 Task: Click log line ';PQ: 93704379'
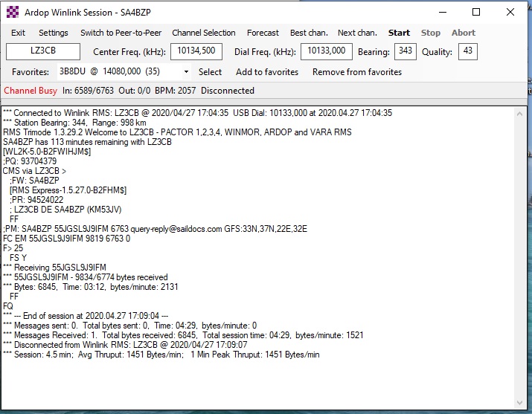30,161
